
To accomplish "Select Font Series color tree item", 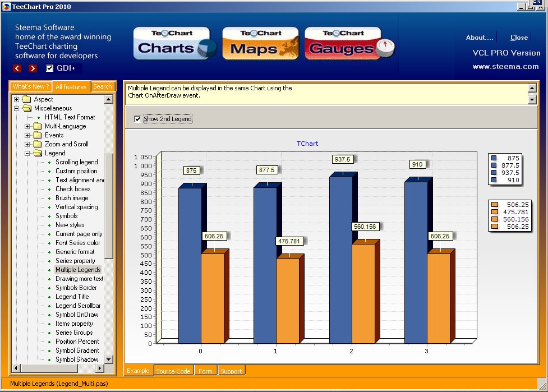I will [x=77, y=243].
